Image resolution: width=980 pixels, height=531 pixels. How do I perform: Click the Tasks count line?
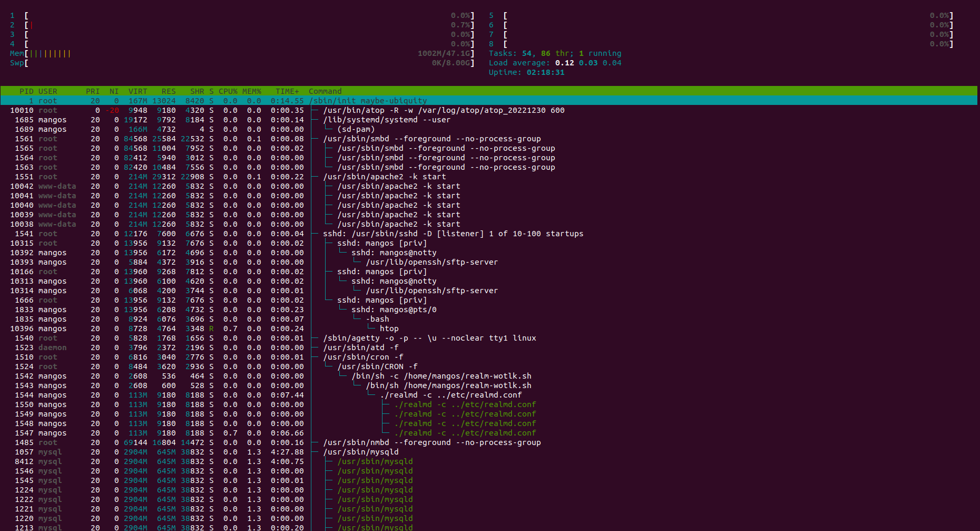pos(555,53)
